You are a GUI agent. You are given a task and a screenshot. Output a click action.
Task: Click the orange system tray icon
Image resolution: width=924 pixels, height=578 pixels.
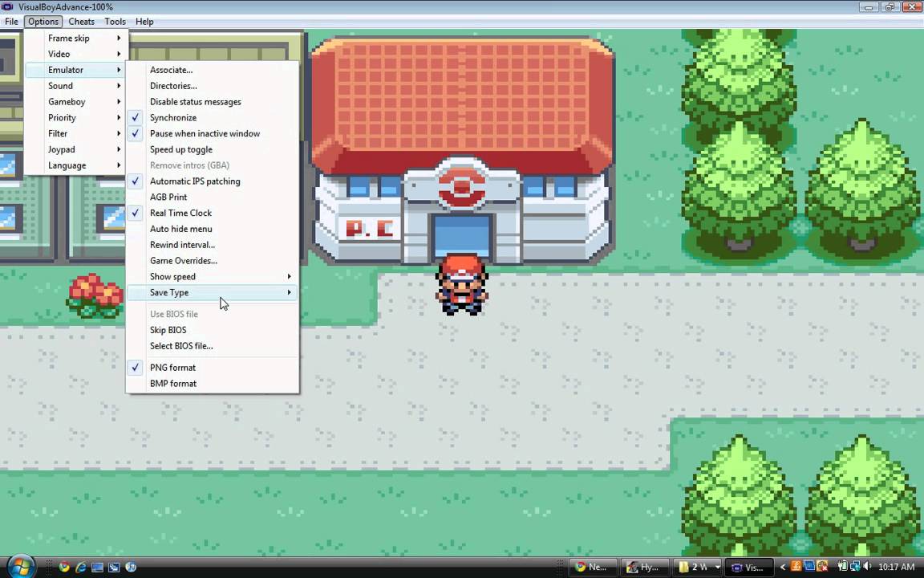796,567
